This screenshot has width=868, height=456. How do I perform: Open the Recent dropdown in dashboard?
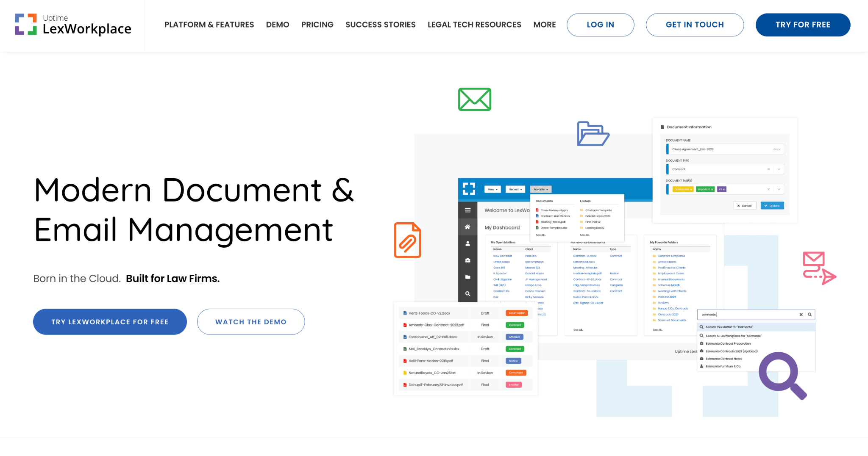pos(515,189)
